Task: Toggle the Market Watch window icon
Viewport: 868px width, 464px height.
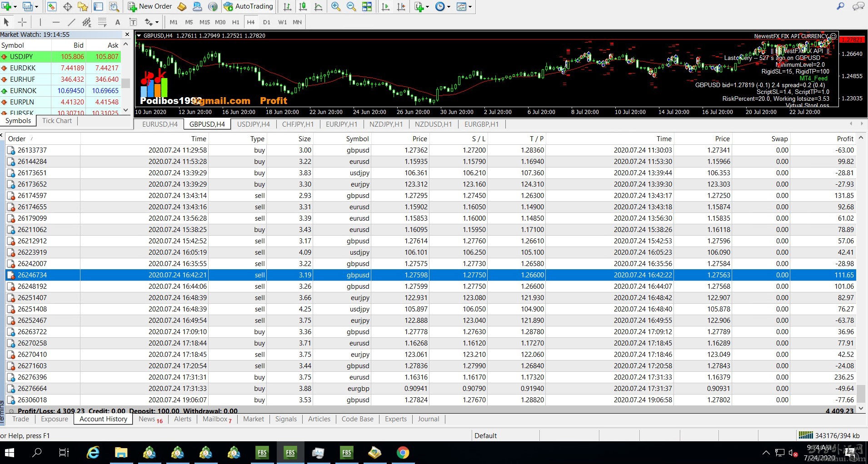Action: coord(52,7)
